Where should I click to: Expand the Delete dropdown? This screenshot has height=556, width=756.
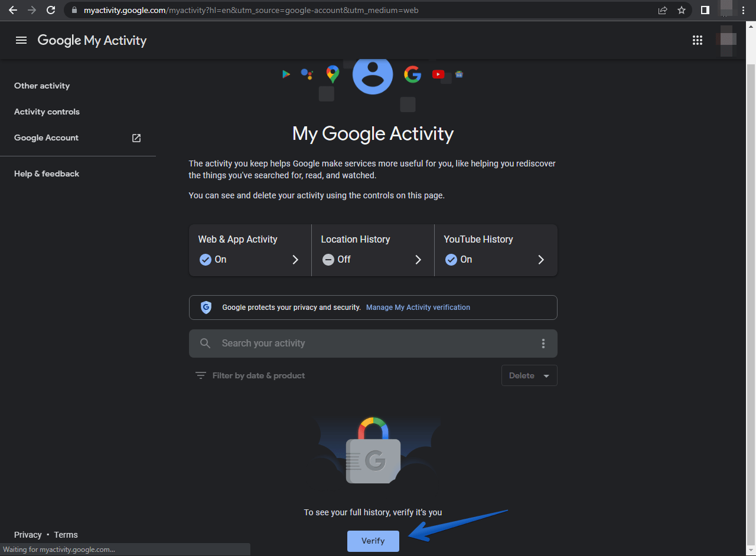click(x=529, y=375)
